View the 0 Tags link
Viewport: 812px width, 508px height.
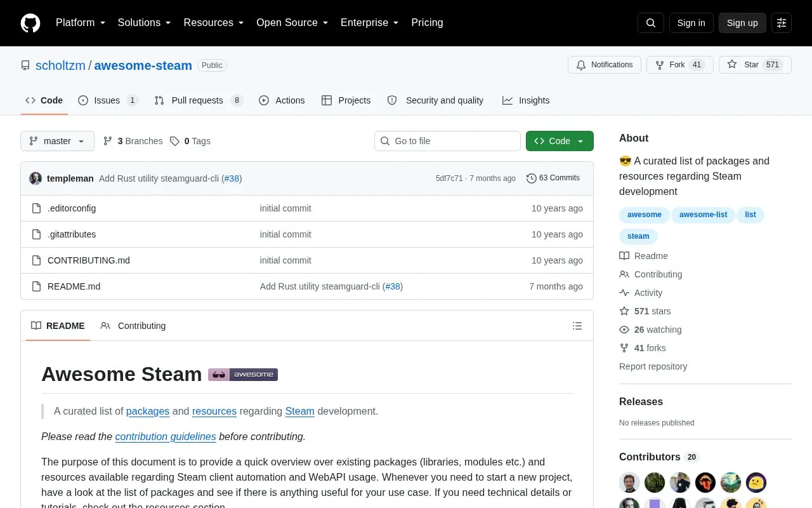(x=190, y=141)
